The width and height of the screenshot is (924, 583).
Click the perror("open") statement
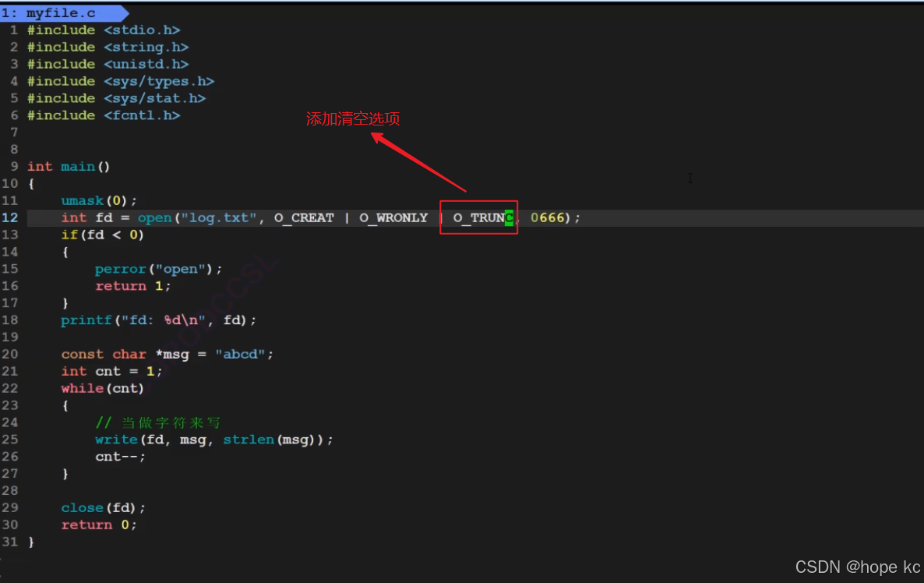tap(158, 269)
